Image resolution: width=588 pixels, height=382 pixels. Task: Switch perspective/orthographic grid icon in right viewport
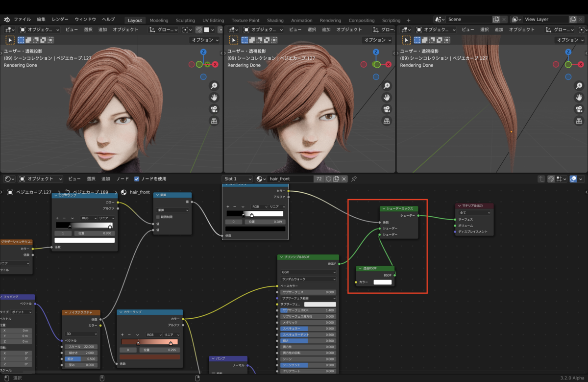[x=578, y=121]
